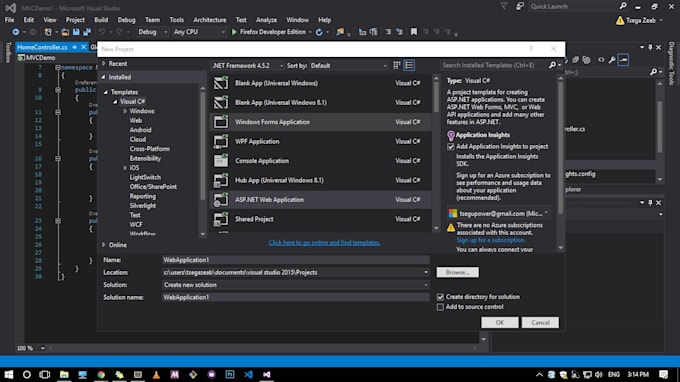Select the Web node under Visual C#
This screenshot has width=680, height=382.
pos(136,121)
